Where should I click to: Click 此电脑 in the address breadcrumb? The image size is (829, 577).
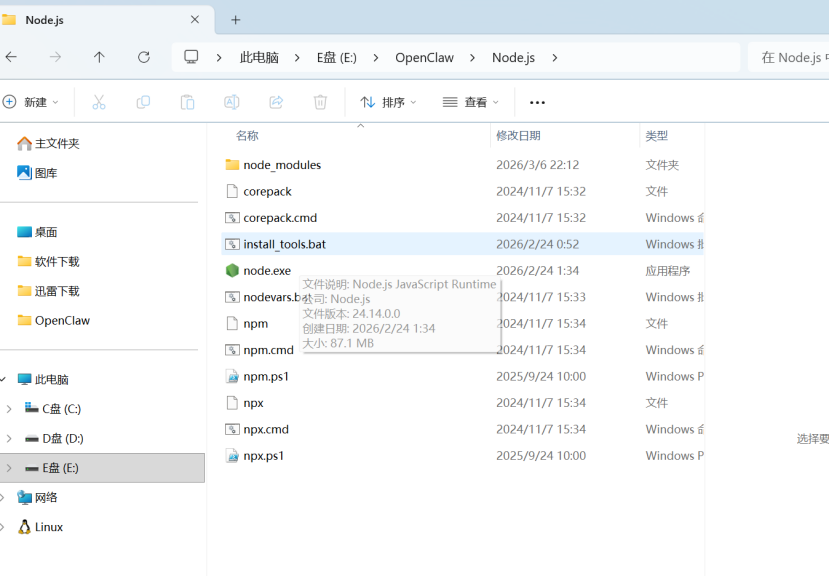[259, 58]
